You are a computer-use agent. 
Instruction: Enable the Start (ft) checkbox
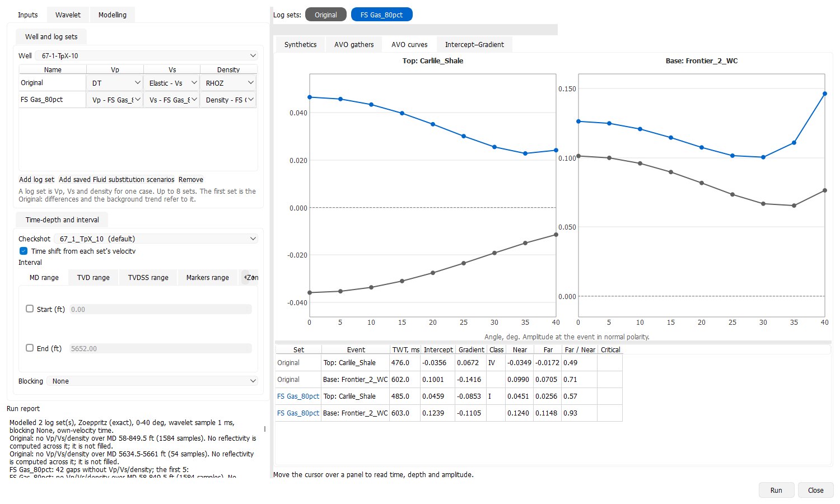pos(30,309)
